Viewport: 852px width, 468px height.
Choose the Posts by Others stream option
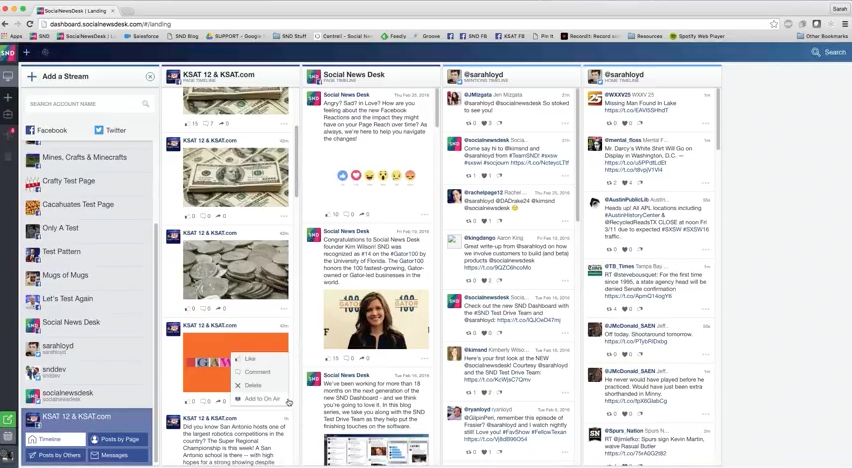(x=55, y=455)
